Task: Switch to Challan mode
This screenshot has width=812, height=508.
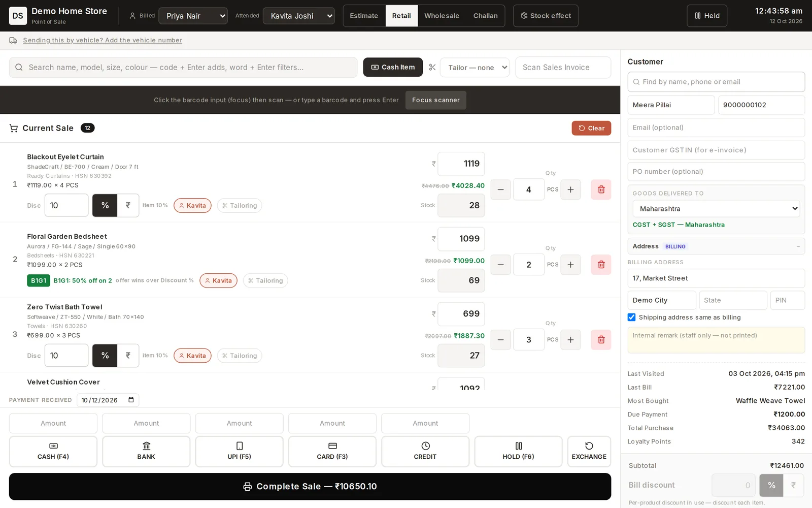Action: click(486, 16)
